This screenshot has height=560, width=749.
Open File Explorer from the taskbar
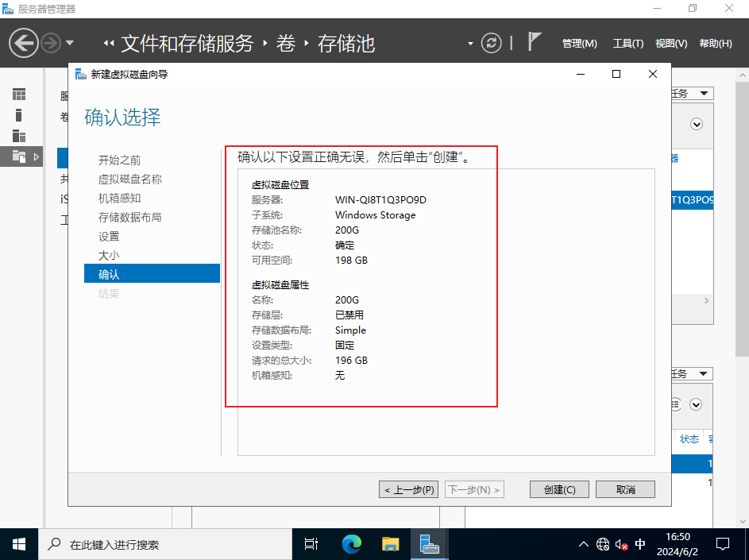pyautogui.click(x=390, y=544)
